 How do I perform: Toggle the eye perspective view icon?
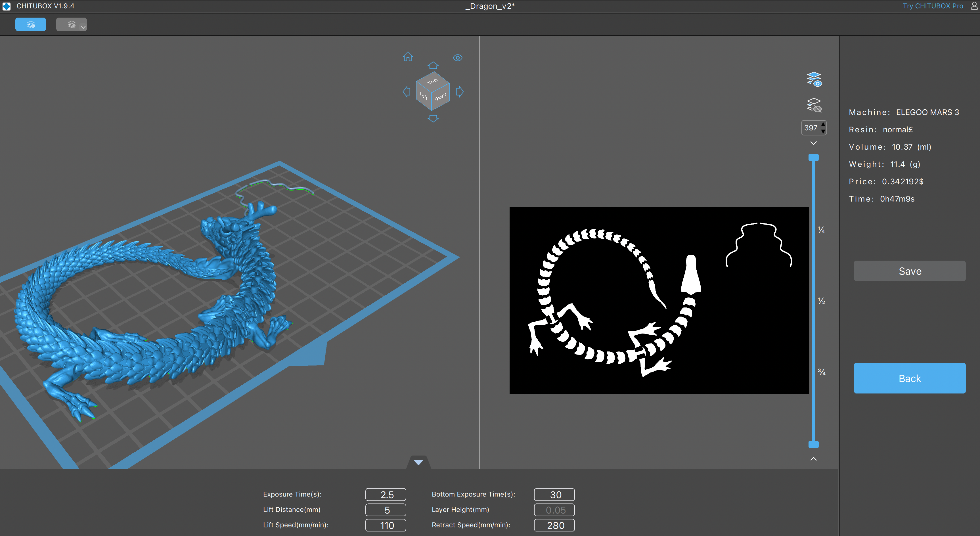click(x=458, y=58)
